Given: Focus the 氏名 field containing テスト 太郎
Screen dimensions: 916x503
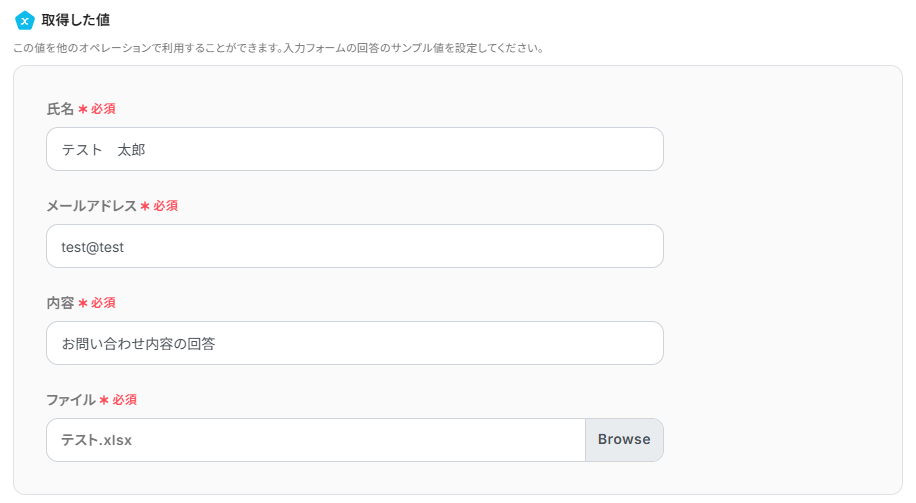Looking at the screenshot, I should (355, 149).
